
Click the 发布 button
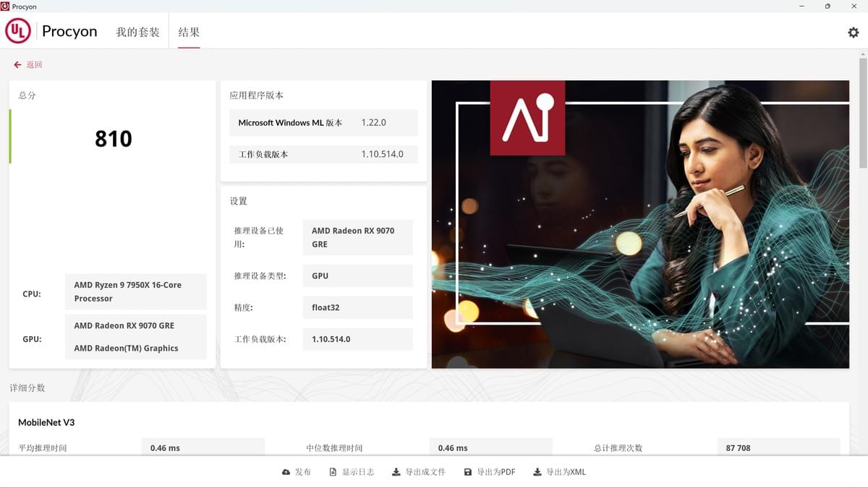click(x=297, y=472)
